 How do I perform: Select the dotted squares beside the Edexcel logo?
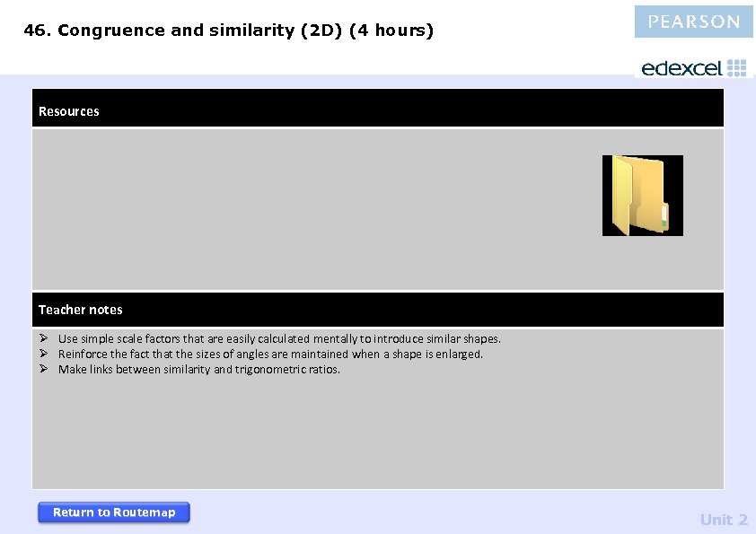click(739, 66)
